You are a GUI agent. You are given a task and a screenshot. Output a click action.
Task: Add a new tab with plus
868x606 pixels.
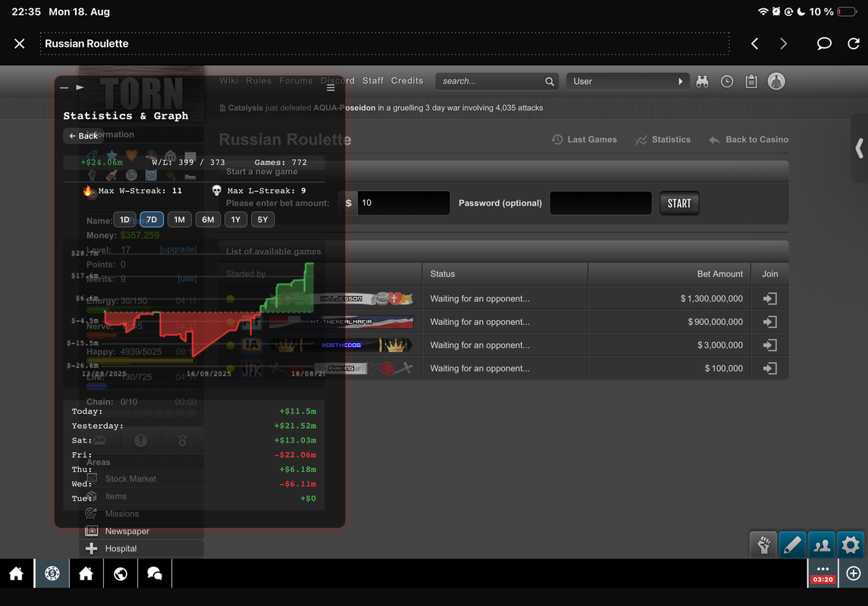854,573
